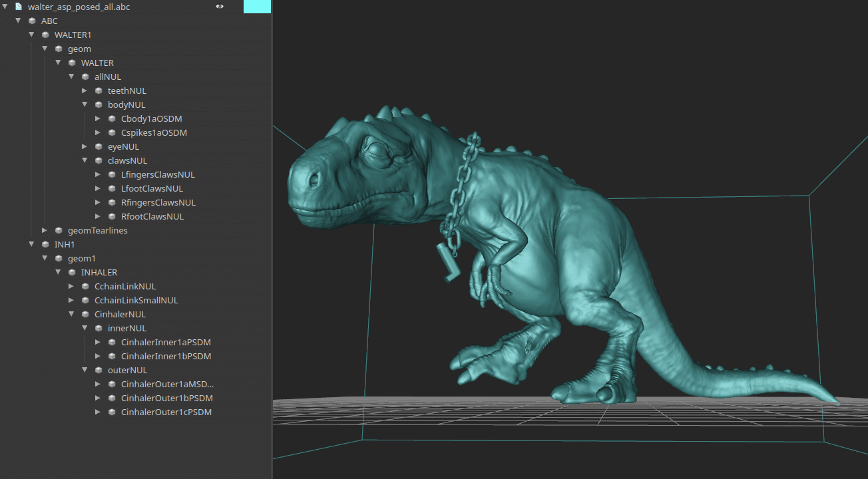Click the node icon beside outerNUL
Screen dimensions: 868x479
[98, 370]
